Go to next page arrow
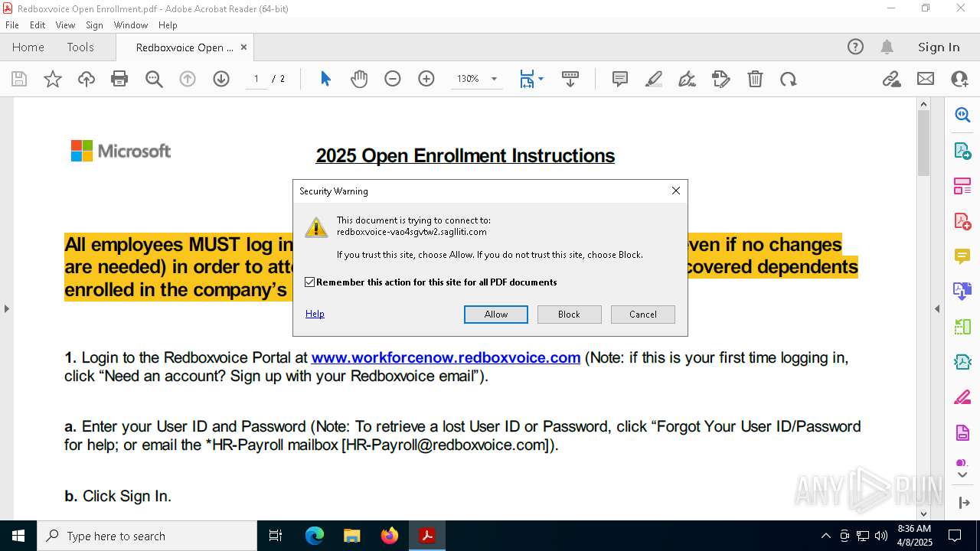980x551 pixels. click(x=221, y=79)
